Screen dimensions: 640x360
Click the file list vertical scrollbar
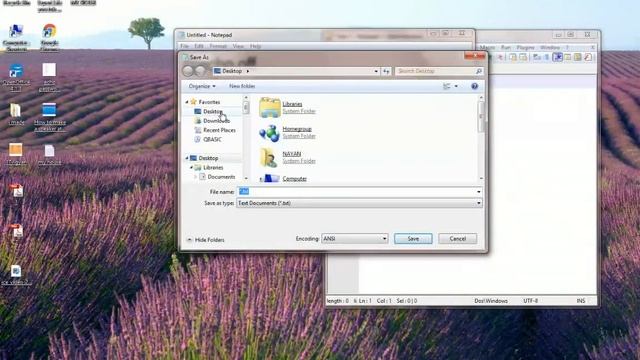click(481, 139)
